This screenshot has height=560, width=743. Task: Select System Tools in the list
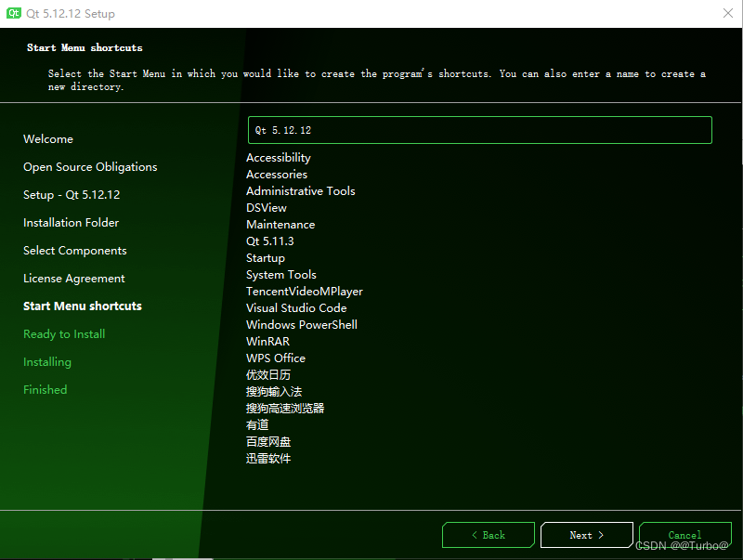click(x=281, y=275)
